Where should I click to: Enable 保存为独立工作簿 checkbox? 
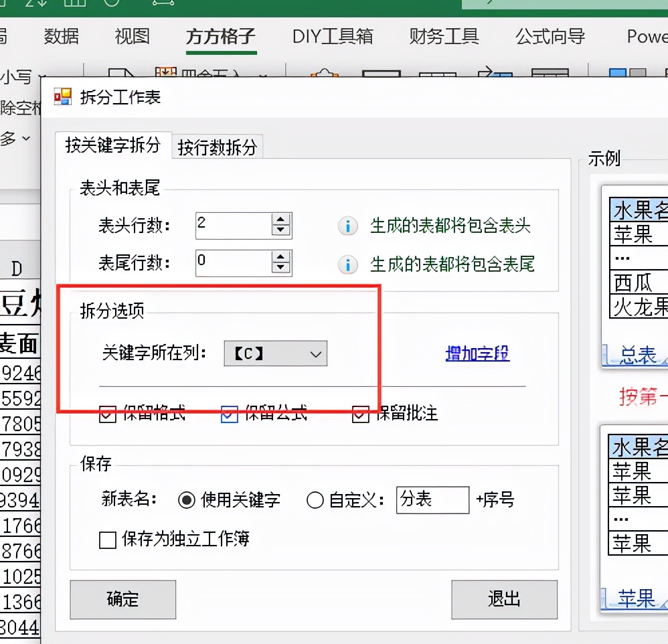(x=108, y=540)
